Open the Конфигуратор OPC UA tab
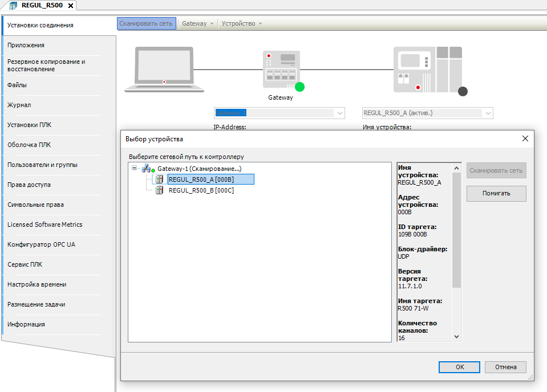The height and width of the screenshot is (392, 547). point(41,244)
